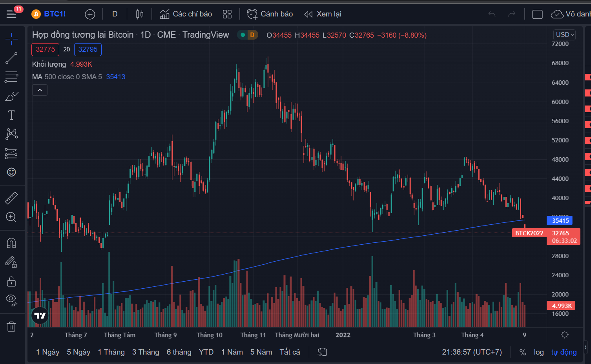Click the chart title Hợp đồng tương lai Bitcoin
591x364 pixels.
[83, 35]
